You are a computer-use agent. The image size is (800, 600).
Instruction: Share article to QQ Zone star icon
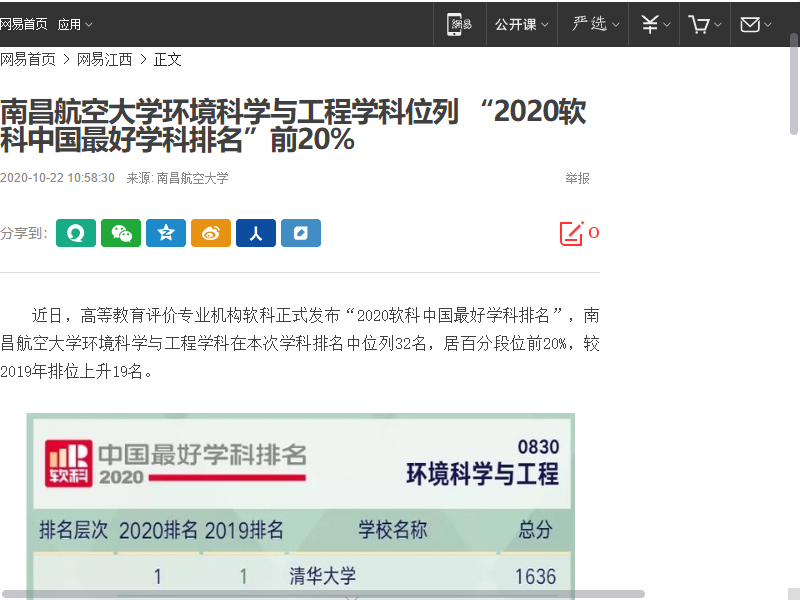166,233
